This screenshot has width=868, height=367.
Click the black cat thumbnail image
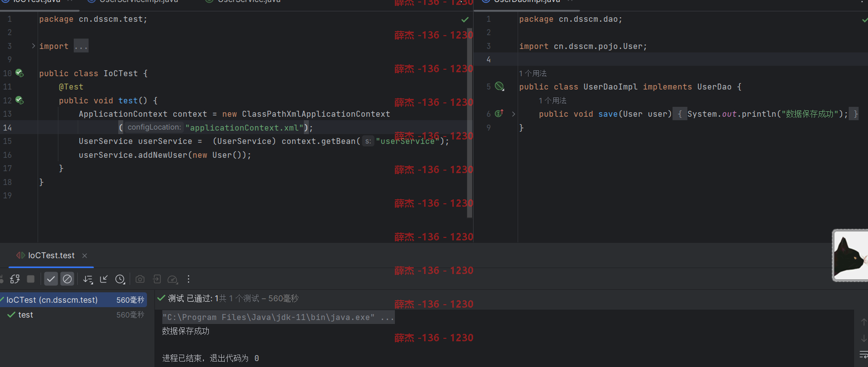click(850, 256)
